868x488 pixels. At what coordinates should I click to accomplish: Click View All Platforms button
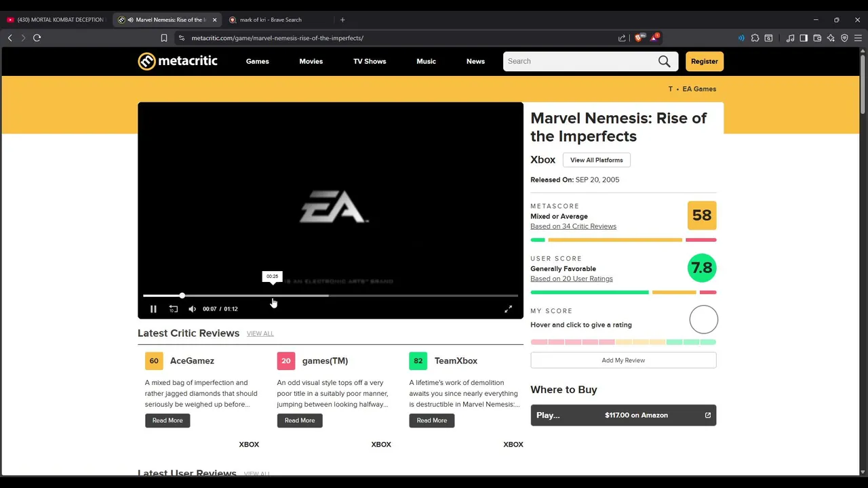coord(597,160)
